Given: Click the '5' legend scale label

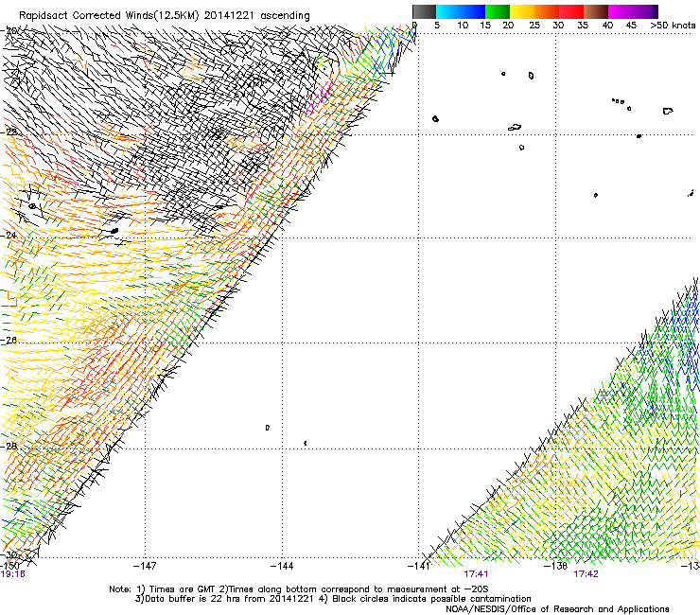Looking at the screenshot, I should (x=437, y=25).
